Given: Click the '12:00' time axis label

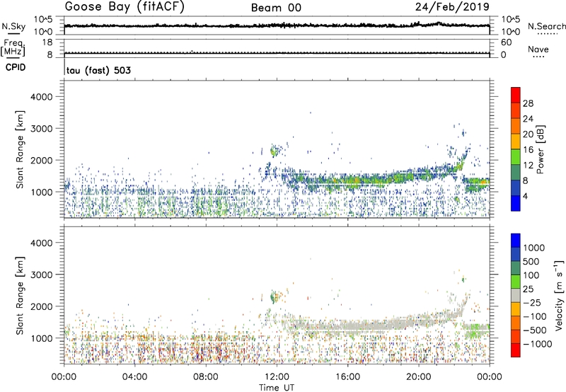Looking at the screenshot, I should coord(277,377).
